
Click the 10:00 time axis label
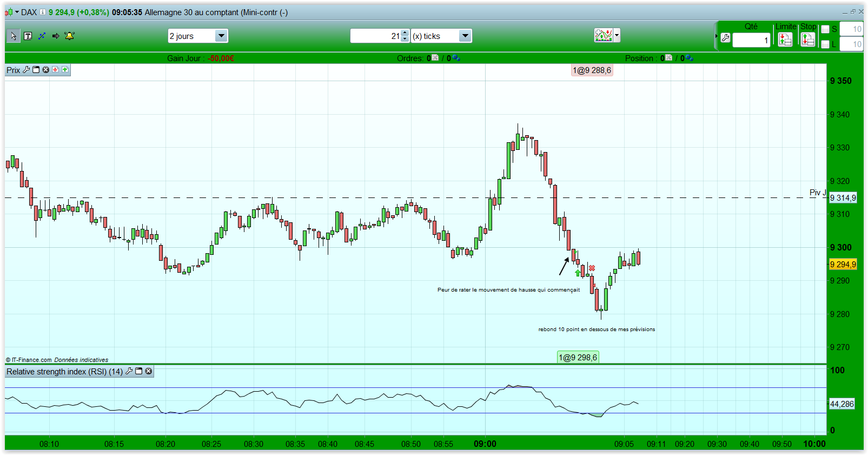[x=814, y=444]
